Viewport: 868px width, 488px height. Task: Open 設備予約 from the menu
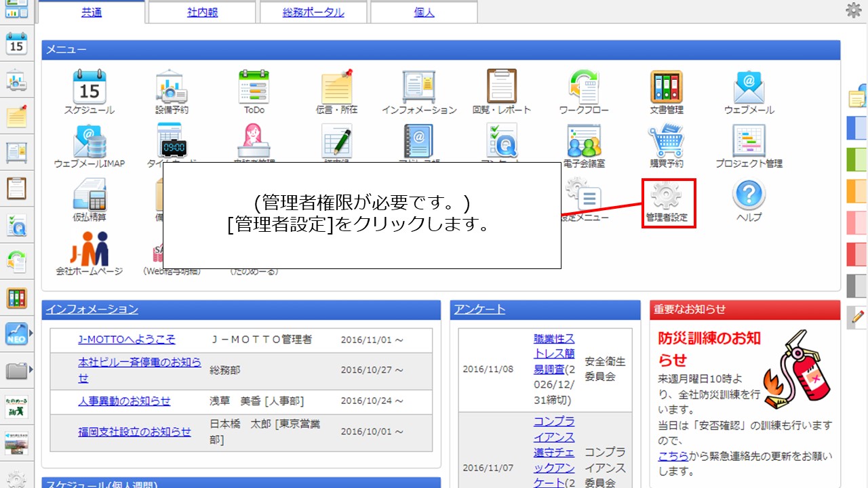172,91
